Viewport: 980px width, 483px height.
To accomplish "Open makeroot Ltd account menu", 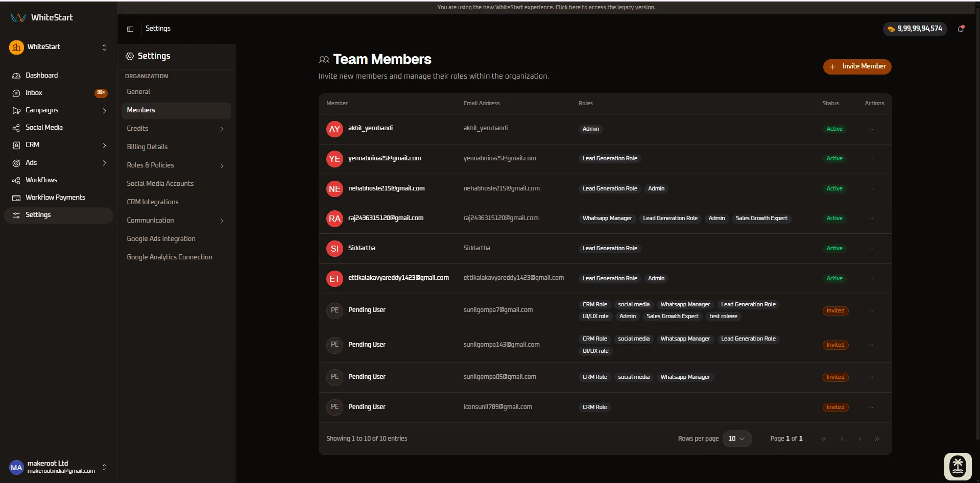I will tap(58, 467).
